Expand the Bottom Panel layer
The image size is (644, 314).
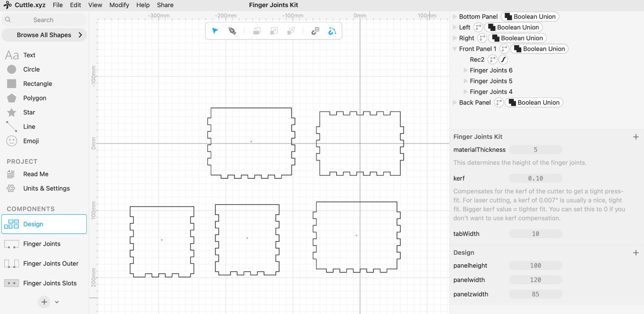pos(455,16)
